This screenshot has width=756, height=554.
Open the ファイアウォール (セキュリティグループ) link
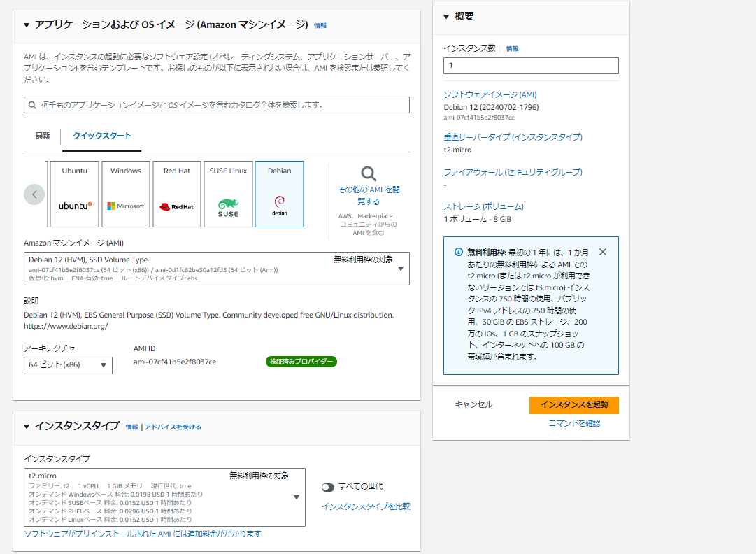click(x=513, y=172)
